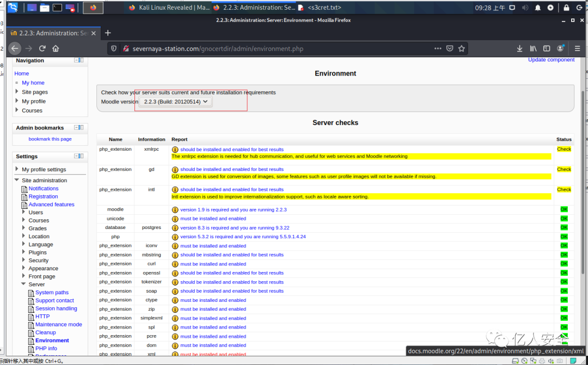Screen dimensions: 588x365
Task: Open PHP info link
Action: [x=46, y=349]
